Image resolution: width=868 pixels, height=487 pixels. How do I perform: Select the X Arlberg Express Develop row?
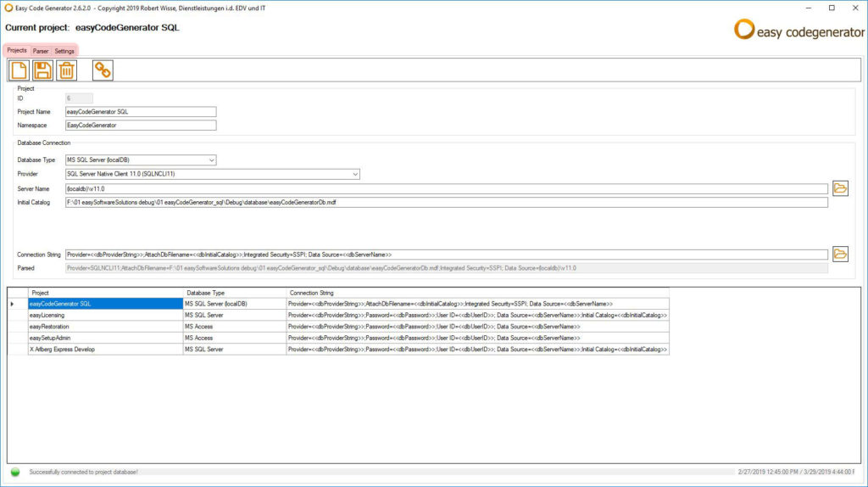(105, 349)
